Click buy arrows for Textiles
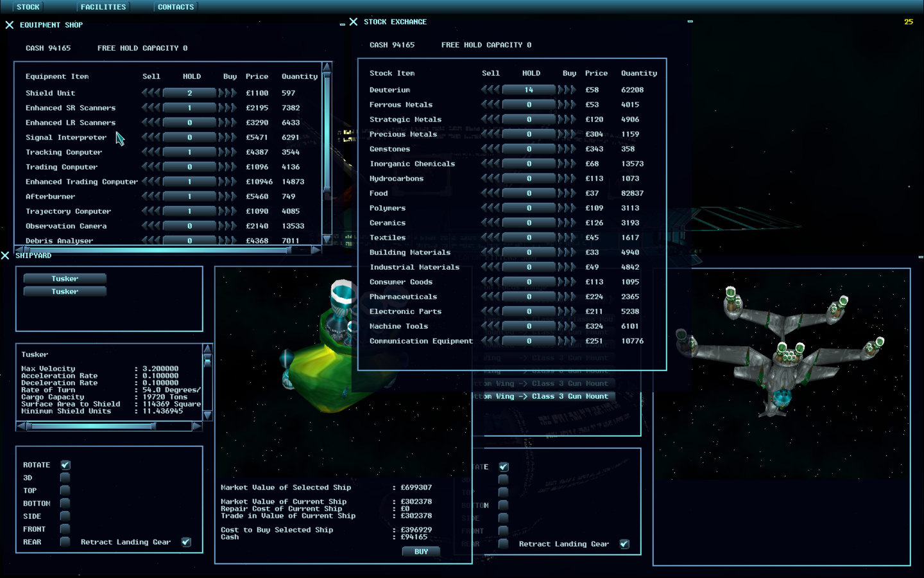 tap(567, 238)
